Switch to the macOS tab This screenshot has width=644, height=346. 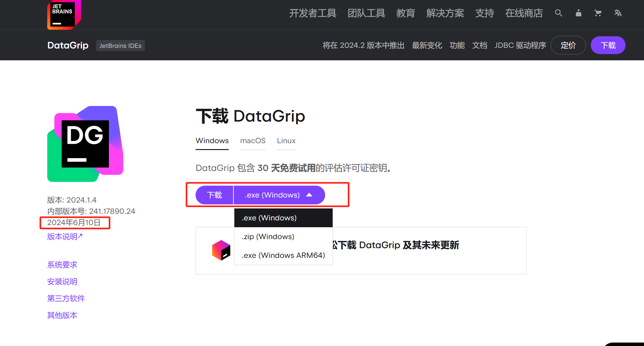click(253, 141)
